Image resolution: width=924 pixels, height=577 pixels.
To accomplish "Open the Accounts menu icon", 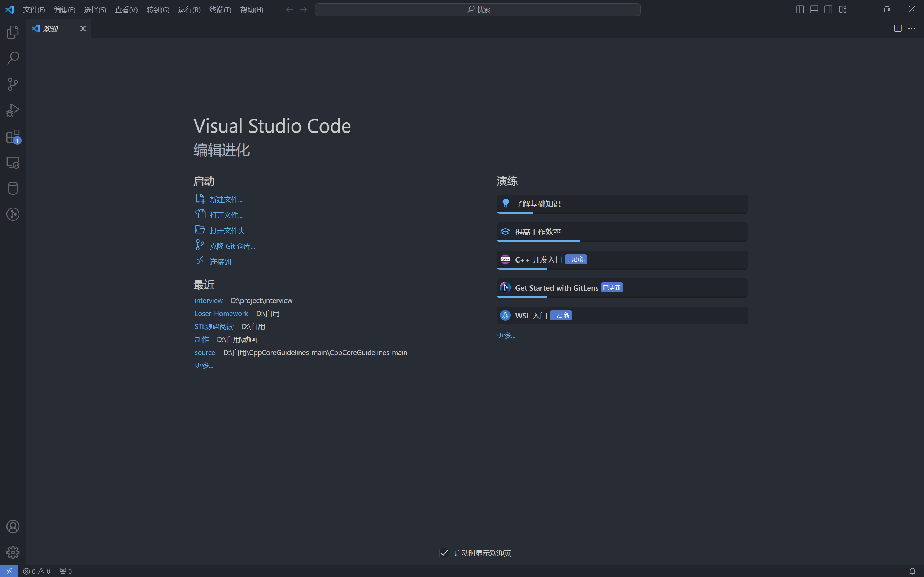I will (13, 526).
